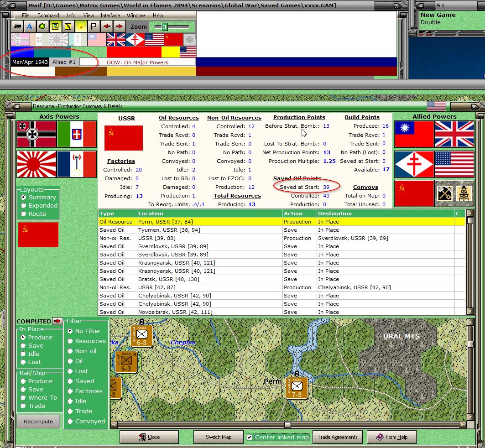Click the Location column header

tap(210, 214)
